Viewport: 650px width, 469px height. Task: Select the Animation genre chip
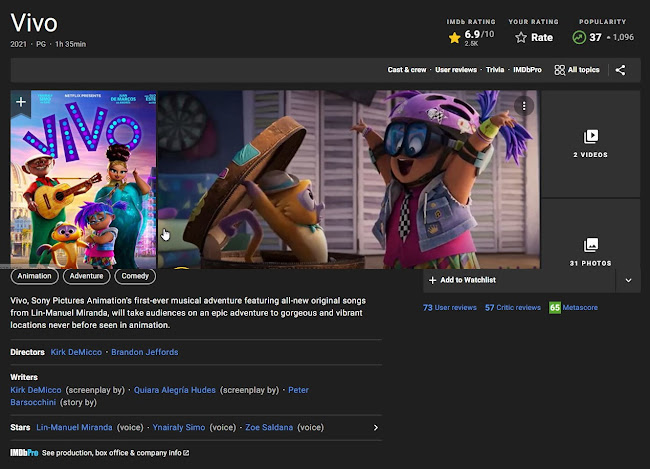click(x=34, y=276)
